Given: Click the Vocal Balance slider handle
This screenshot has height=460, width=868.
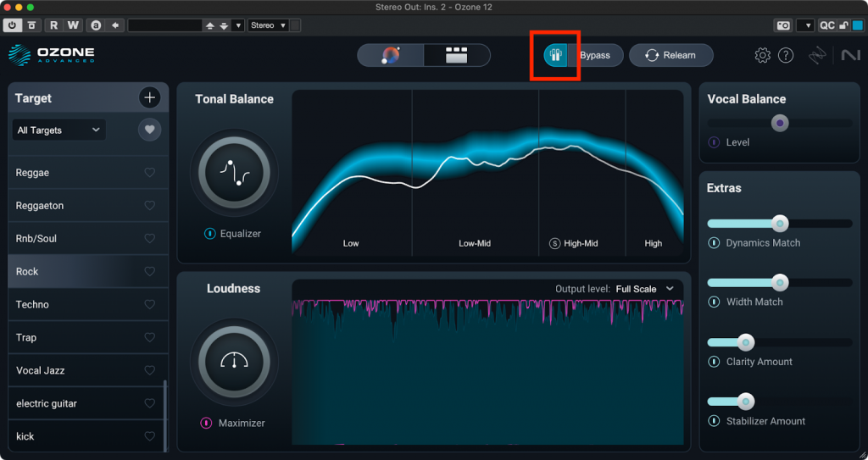Looking at the screenshot, I should (x=780, y=124).
